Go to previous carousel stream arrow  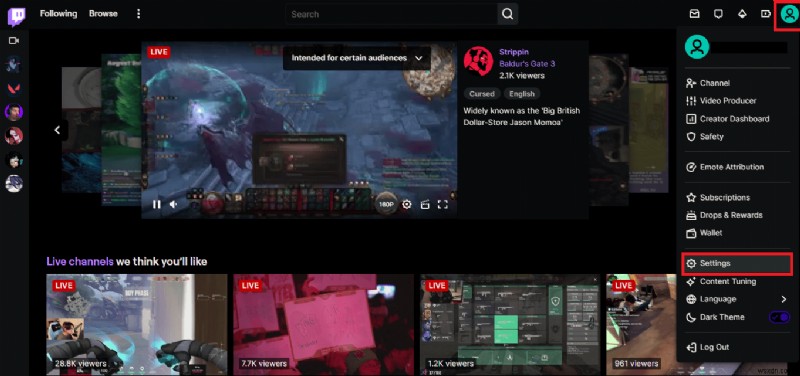[x=58, y=130]
